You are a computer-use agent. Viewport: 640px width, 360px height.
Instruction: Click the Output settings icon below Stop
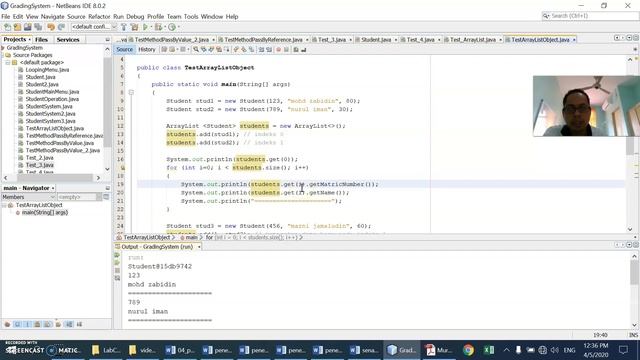point(117,278)
